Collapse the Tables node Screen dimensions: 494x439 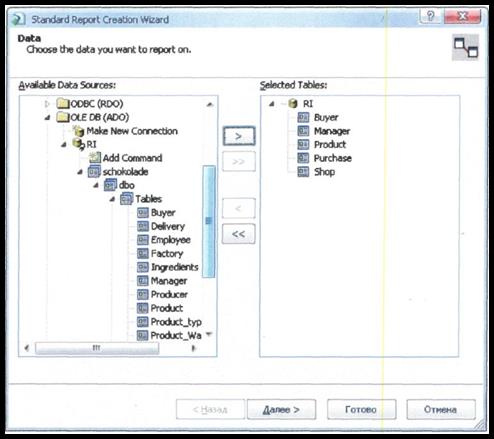tap(112, 199)
